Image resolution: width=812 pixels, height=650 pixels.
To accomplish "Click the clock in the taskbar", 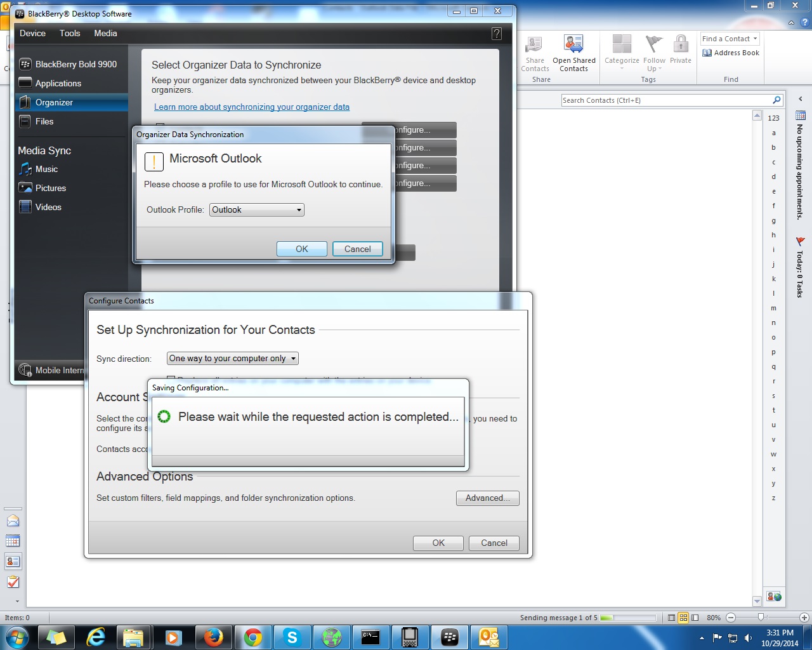I will pos(780,638).
